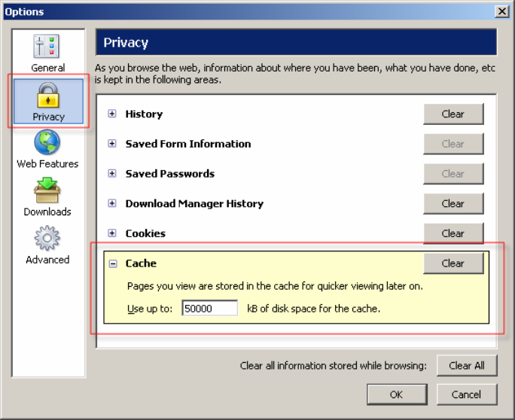Expand the Download Manager History section
Image resolution: width=515 pixels, height=420 pixels.
click(x=112, y=203)
